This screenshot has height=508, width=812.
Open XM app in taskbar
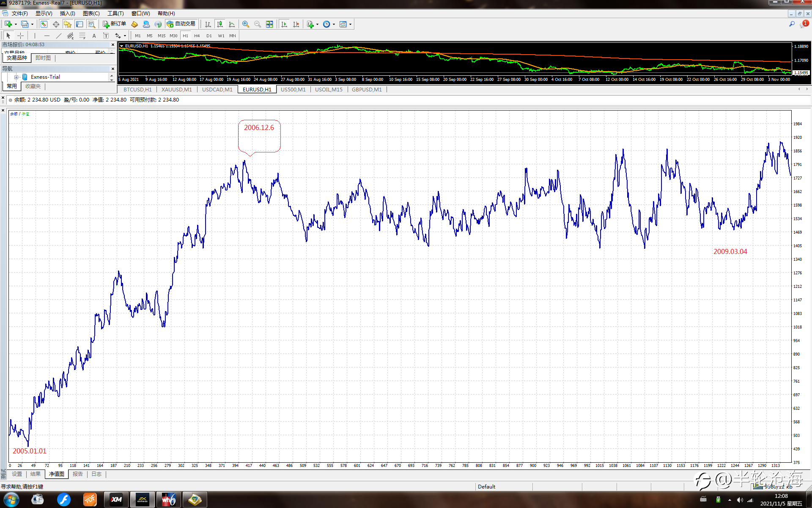click(116, 500)
